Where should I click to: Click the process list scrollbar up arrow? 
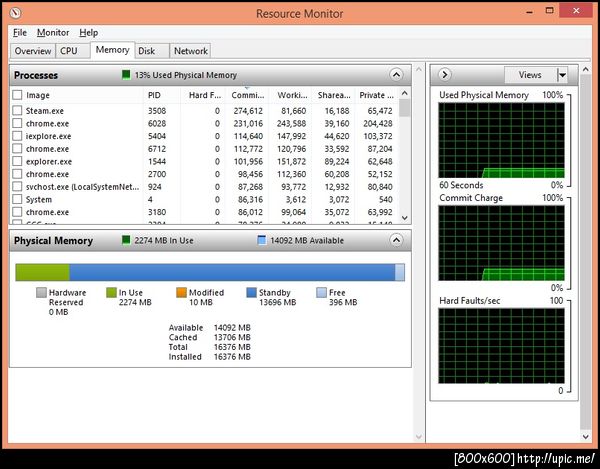[405, 93]
